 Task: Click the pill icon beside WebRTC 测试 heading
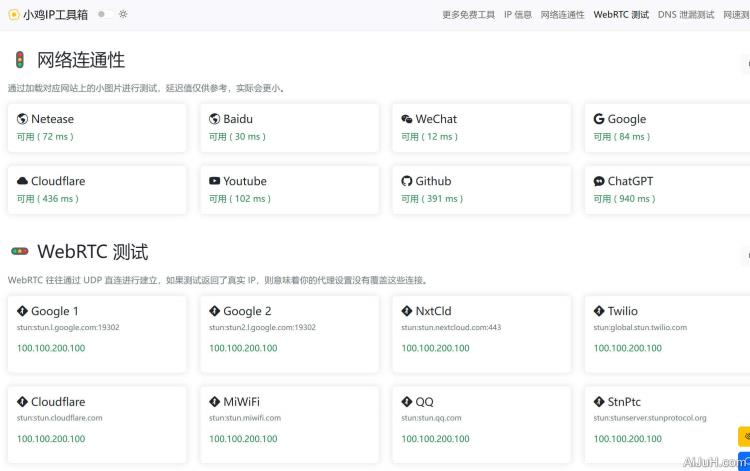pos(19,251)
